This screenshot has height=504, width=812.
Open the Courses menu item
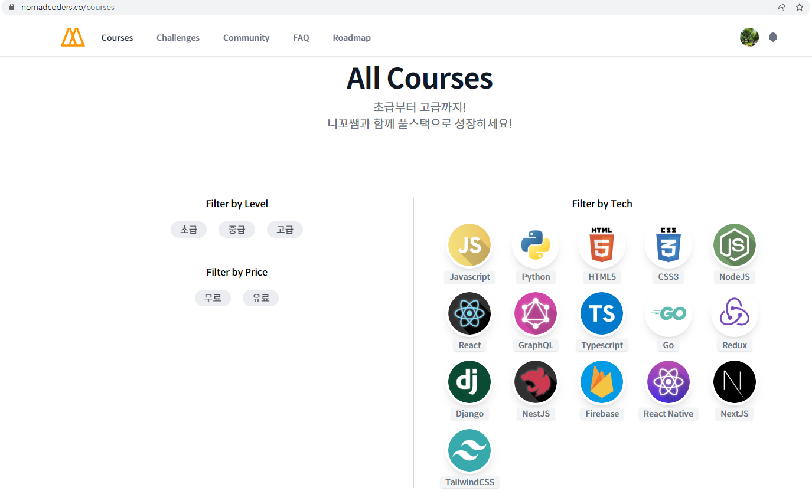(117, 38)
